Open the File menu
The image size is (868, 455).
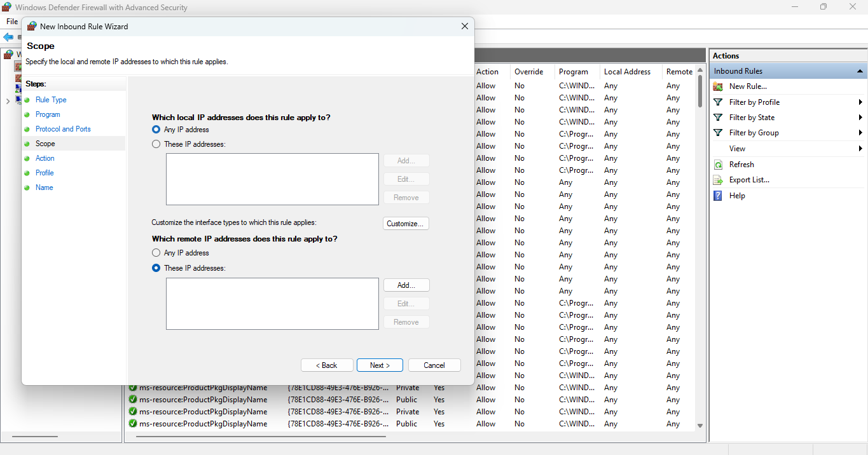pyautogui.click(x=12, y=22)
